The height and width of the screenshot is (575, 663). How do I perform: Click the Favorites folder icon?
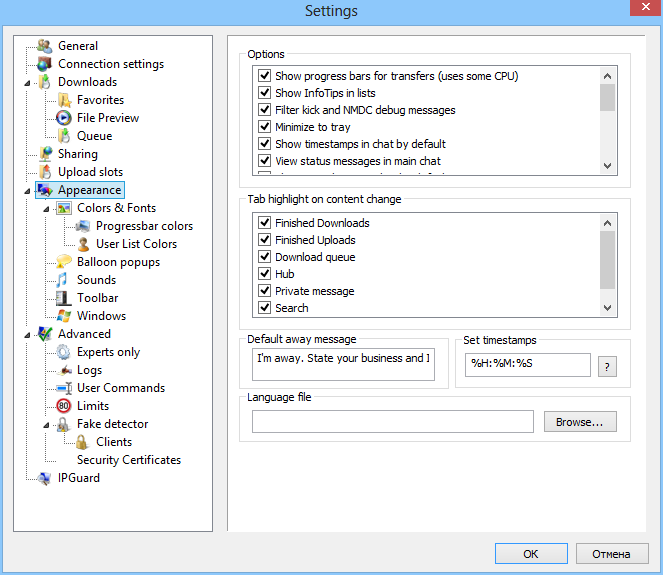click(x=64, y=100)
